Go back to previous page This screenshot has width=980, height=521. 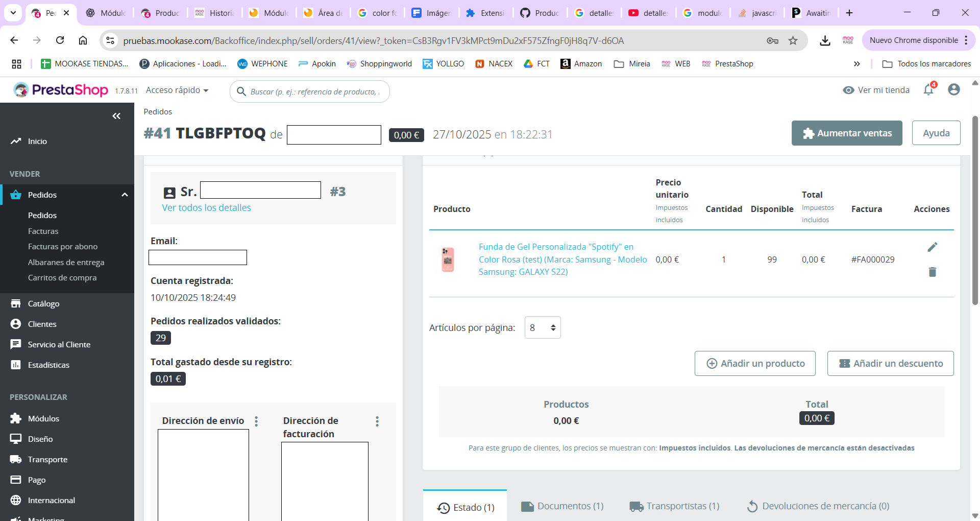click(14, 40)
